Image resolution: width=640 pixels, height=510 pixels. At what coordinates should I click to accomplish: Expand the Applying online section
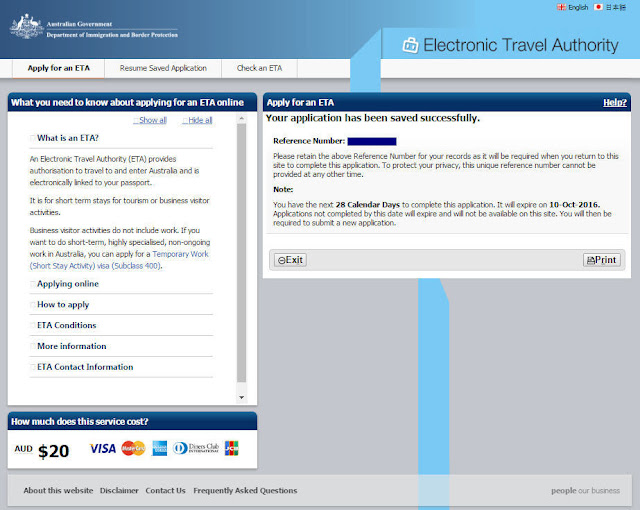tap(68, 284)
